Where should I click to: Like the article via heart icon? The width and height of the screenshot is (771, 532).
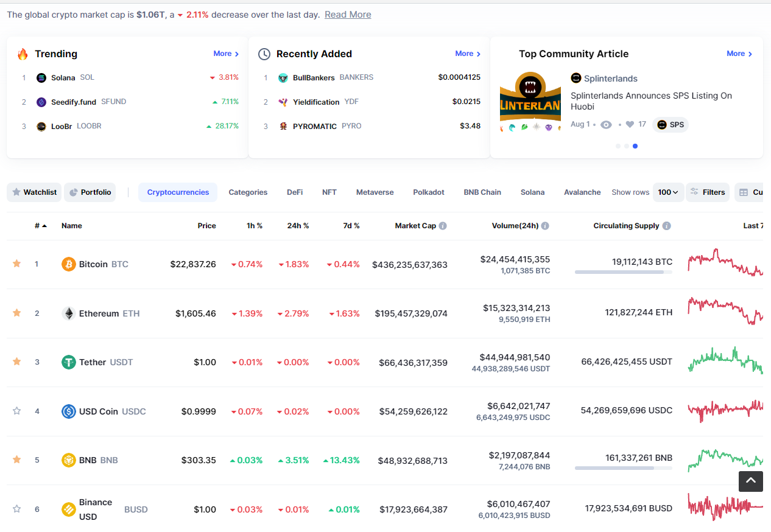coord(630,124)
